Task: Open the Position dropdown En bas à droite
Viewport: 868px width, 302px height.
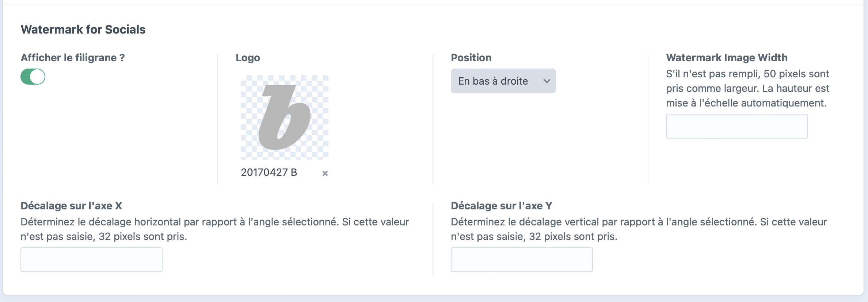Action: pyautogui.click(x=503, y=81)
